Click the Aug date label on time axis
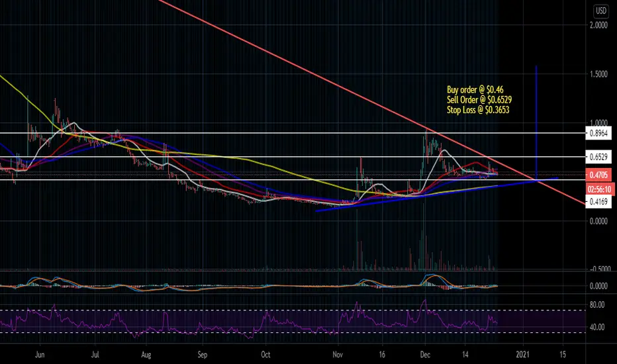 (x=146, y=355)
